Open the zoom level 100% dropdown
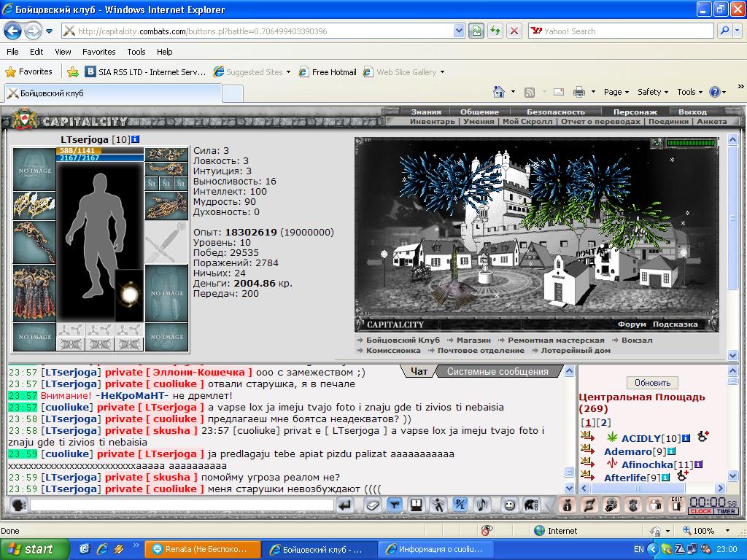 click(727, 531)
